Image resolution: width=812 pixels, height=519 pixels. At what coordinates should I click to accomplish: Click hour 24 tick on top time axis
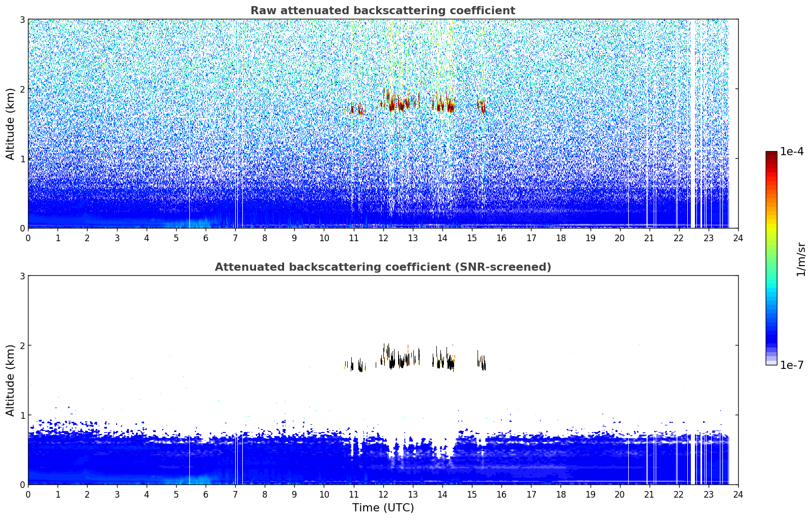(x=738, y=238)
